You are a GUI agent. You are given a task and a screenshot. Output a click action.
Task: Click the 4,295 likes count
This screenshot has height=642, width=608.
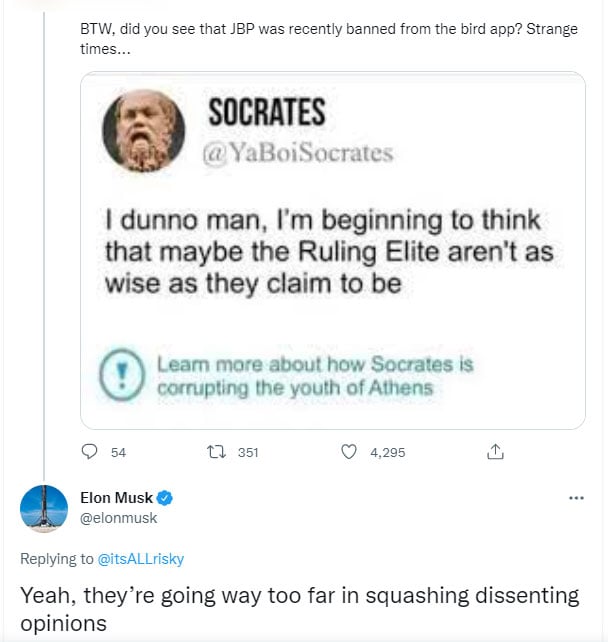[387, 452]
